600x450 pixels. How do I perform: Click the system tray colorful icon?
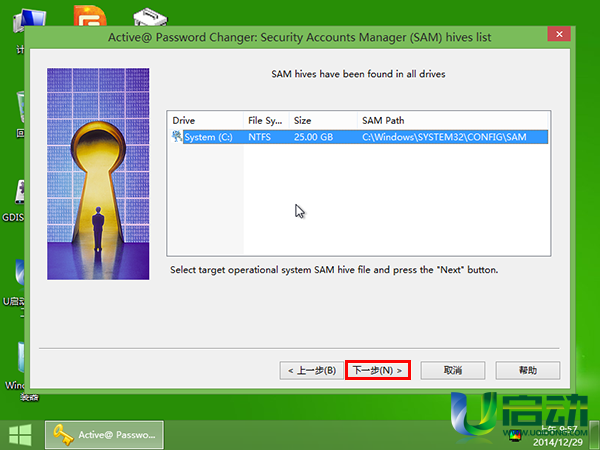515,436
